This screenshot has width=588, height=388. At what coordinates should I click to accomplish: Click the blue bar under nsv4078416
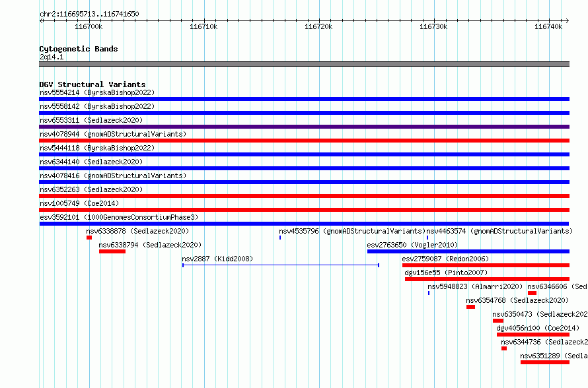click(x=304, y=182)
